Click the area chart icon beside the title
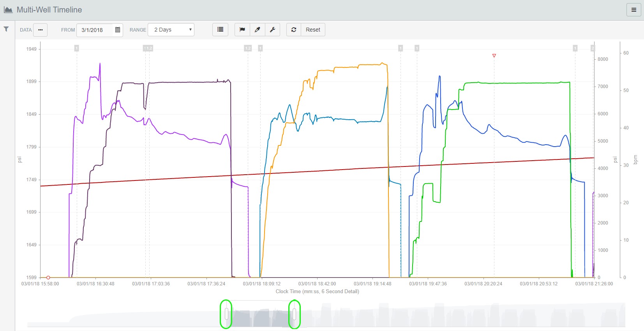The height and width of the screenshot is (331, 644). pyautogui.click(x=8, y=10)
